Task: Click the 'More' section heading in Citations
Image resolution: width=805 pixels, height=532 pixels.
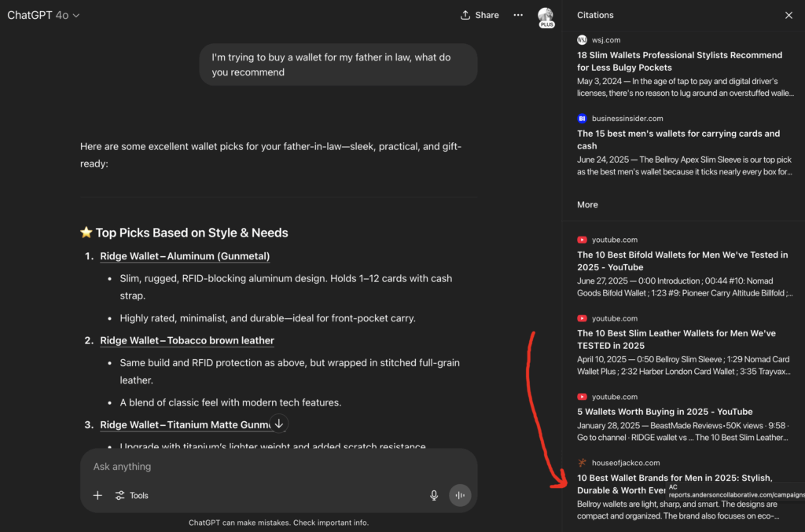Action: (587, 204)
